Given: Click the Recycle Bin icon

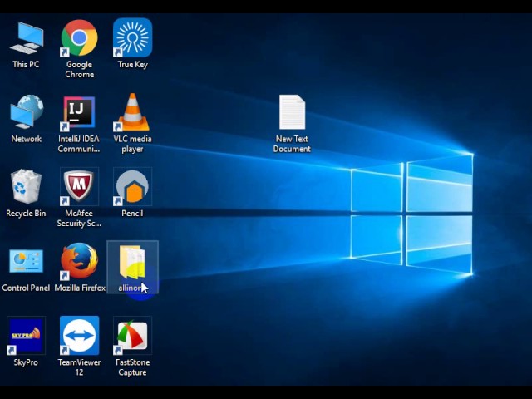Looking at the screenshot, I should 26,186.
